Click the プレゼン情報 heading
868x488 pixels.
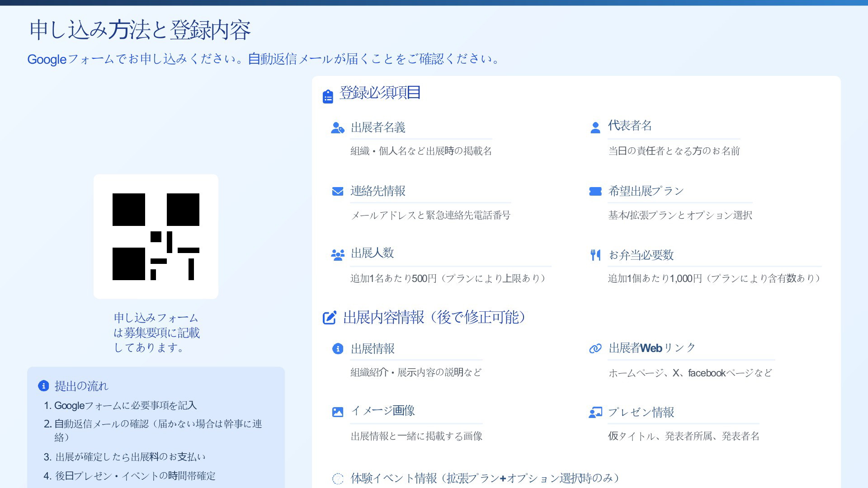point(641,413)
